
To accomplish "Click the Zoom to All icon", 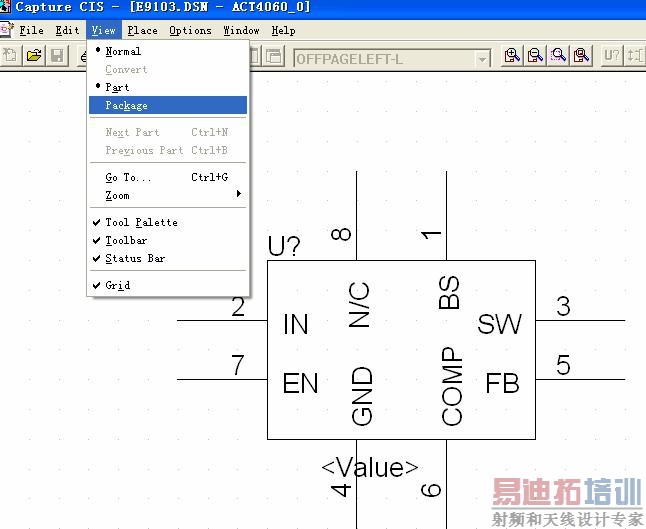I will (x=581, y=55).
